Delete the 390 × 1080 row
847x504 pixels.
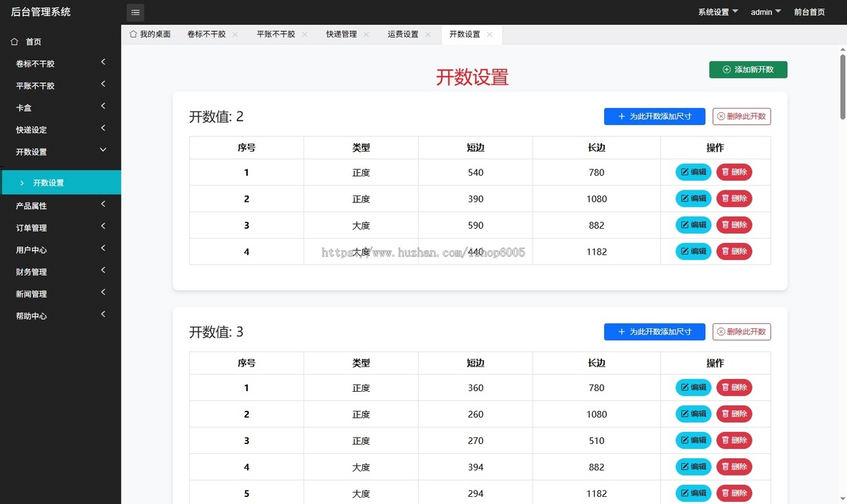coord(734,198)
